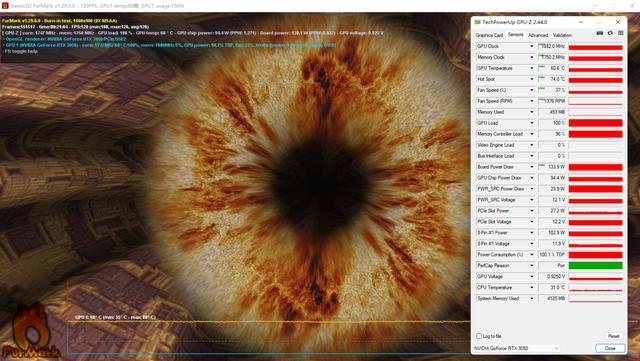Click the Power Consumption value 100.1 % TDP
Image resolution: width=640 pixels, height=361 pixels.
click(552, 255)
